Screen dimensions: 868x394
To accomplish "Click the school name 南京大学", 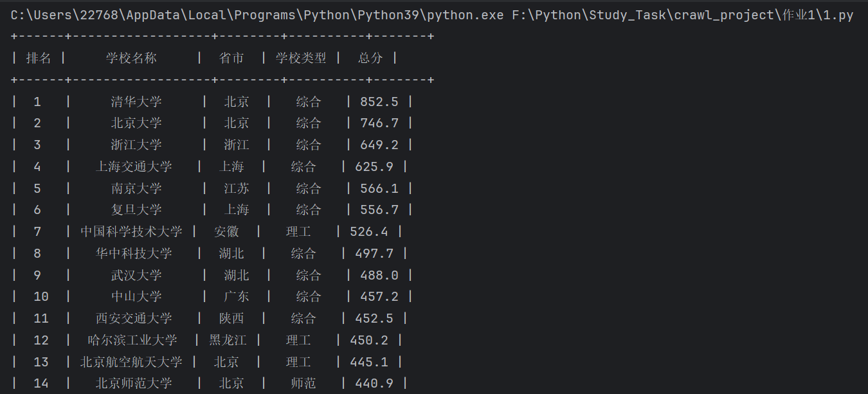I will 136,188.
